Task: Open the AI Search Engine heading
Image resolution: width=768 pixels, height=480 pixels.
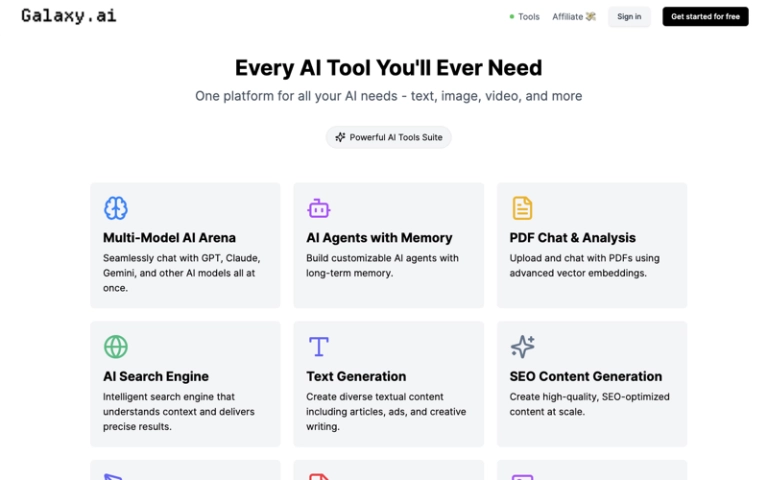Action: click(156, 377)
